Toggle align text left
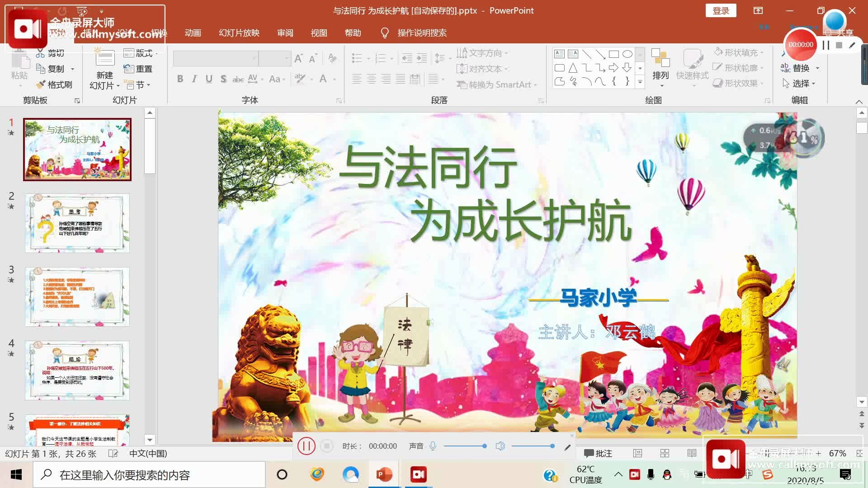 [357, 79]
